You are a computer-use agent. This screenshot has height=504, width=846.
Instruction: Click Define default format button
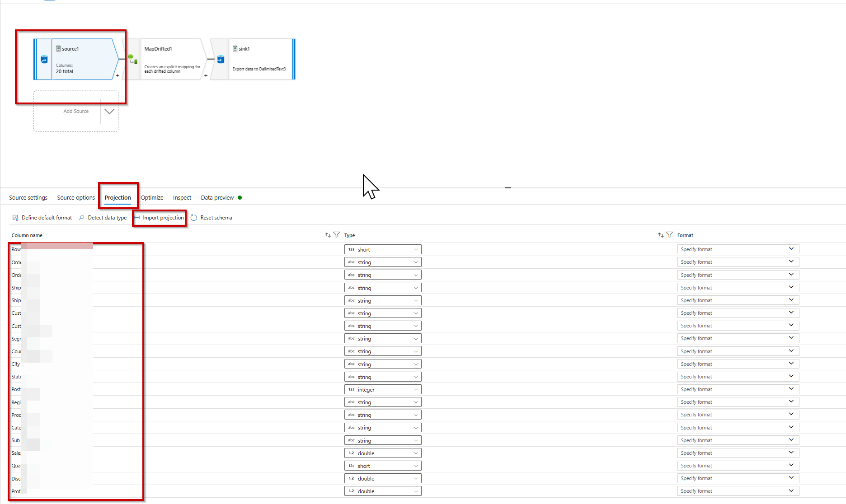tap(42, 218)
